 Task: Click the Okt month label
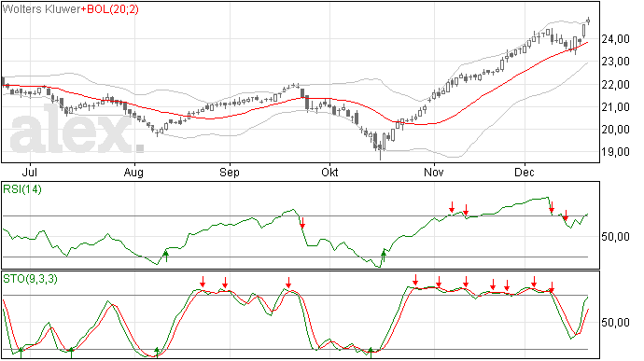coord(329,172)
